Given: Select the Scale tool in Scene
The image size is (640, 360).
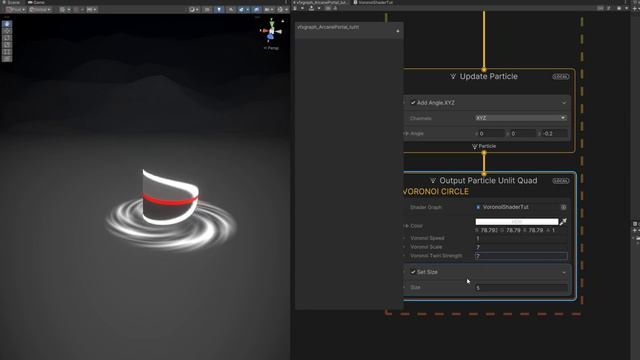Looking at the screenshot, I should click(x=7, y=44).
